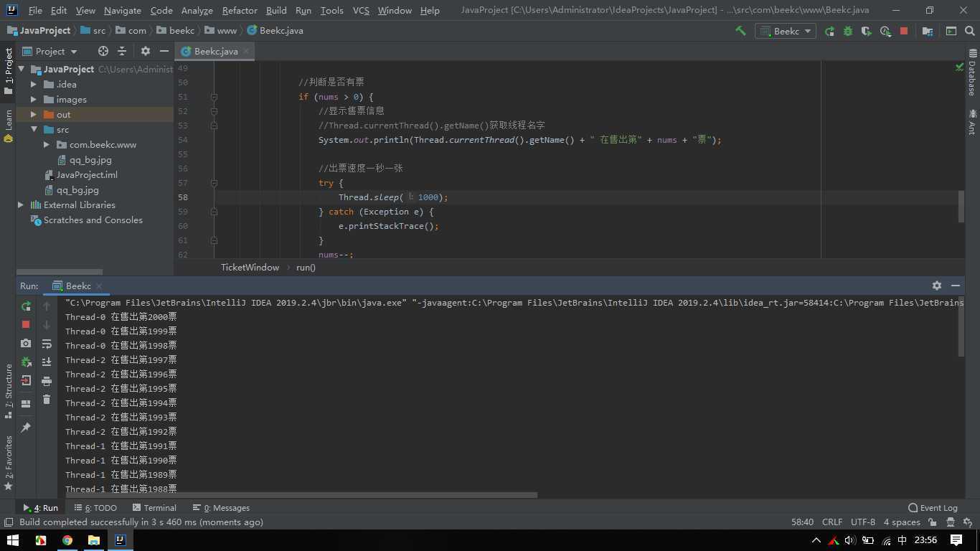The height and width of the screenshot is (551, 980).
Task: Rerun Beekc in the Run panel
Action: [26, 306]
